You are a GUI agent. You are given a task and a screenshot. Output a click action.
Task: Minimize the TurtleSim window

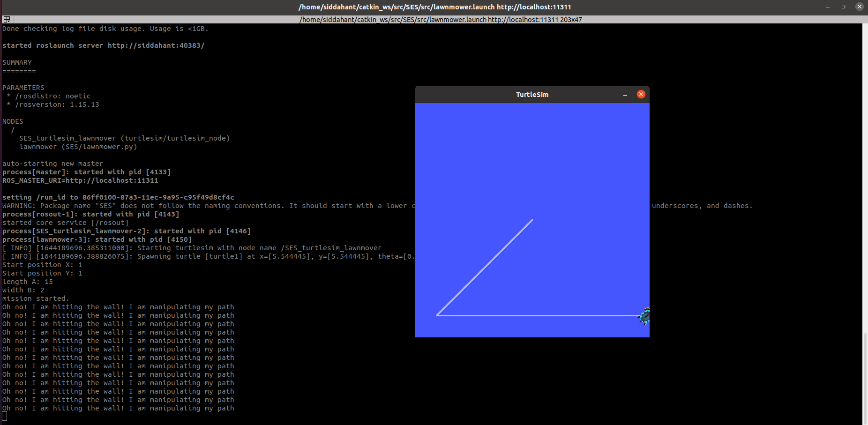click(x=625, y=94)
